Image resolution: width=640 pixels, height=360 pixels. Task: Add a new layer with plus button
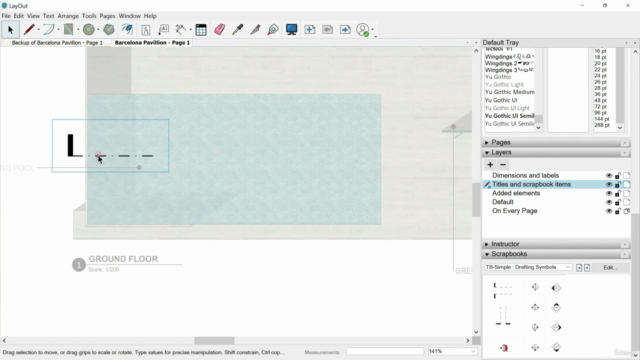[x=490, y=164]
